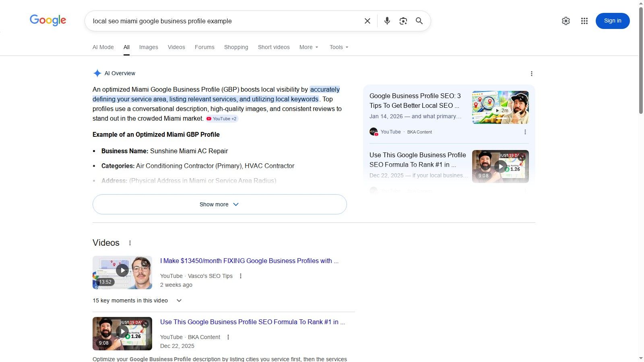
Task: Click the BKA Content channel avatar icon
Action: pyautogui.click(x=374, y=132)
